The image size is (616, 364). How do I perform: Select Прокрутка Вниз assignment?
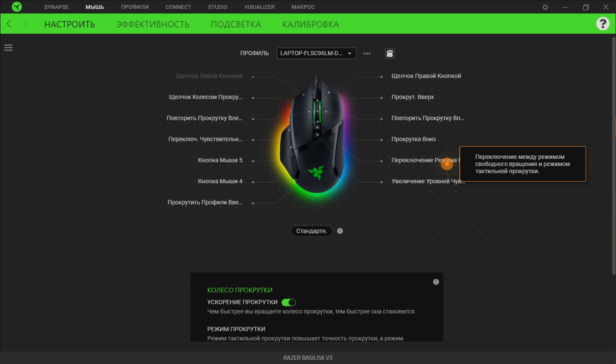click(x=413, y=139)
